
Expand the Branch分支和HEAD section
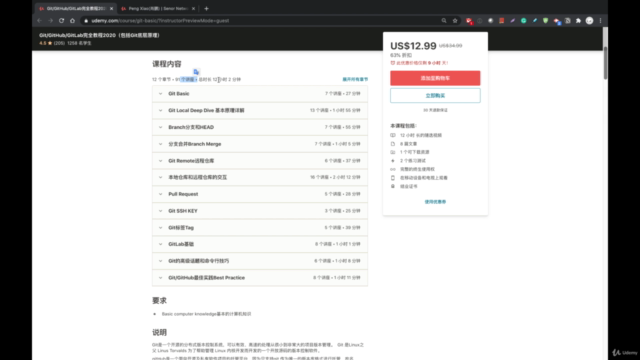point(260,127)
